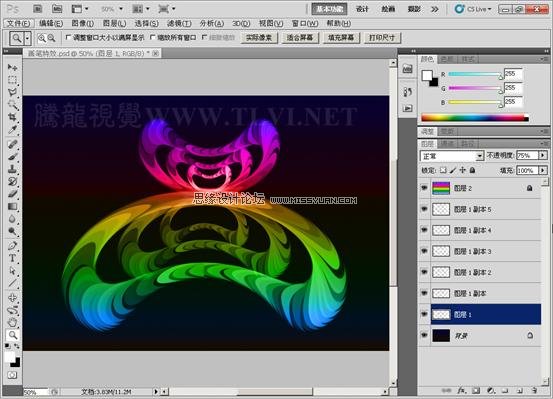Select the Eyedropper tool
Image resolution: width=553 pixels, height=399 pixels.
[12, 129]
